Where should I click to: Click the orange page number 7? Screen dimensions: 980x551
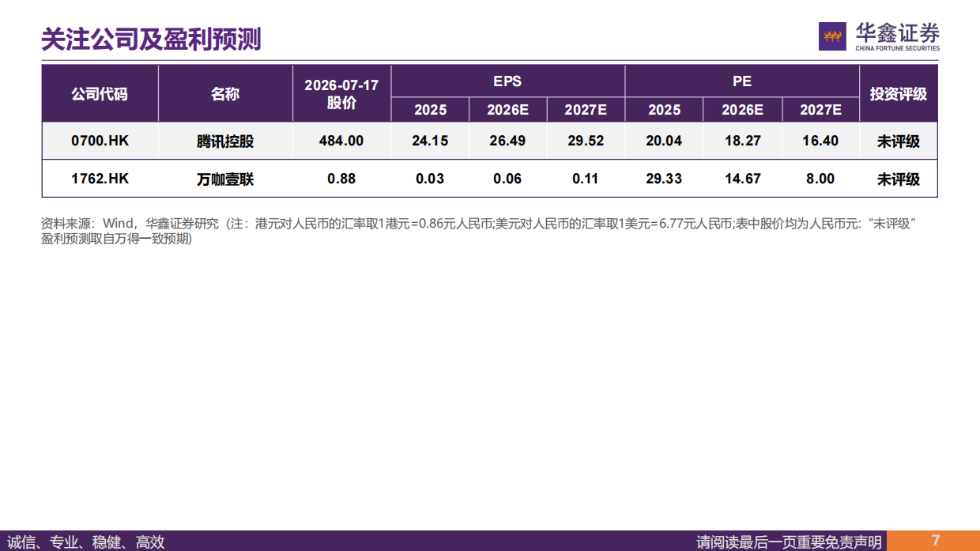click(936, 541)
